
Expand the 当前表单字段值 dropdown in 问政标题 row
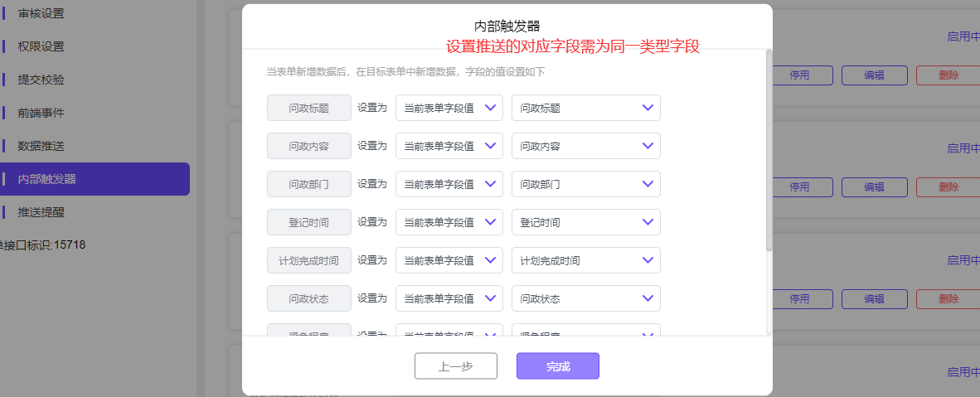[449, 108]
